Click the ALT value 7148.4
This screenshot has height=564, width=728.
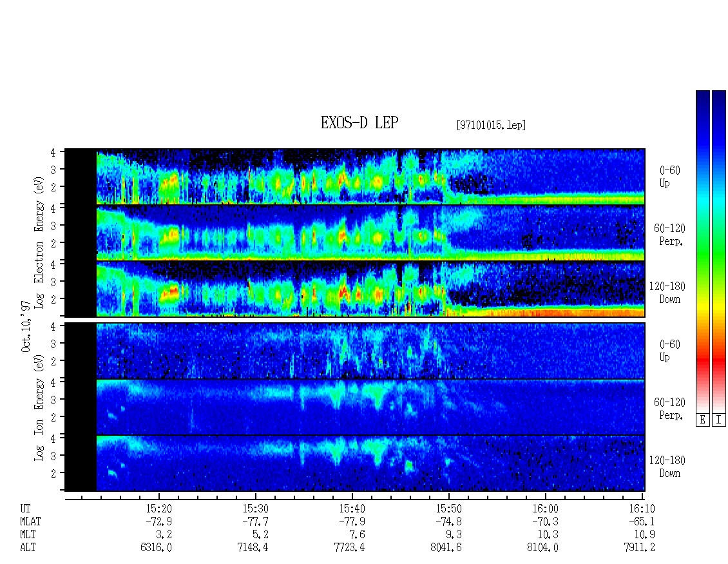(253, 548)
